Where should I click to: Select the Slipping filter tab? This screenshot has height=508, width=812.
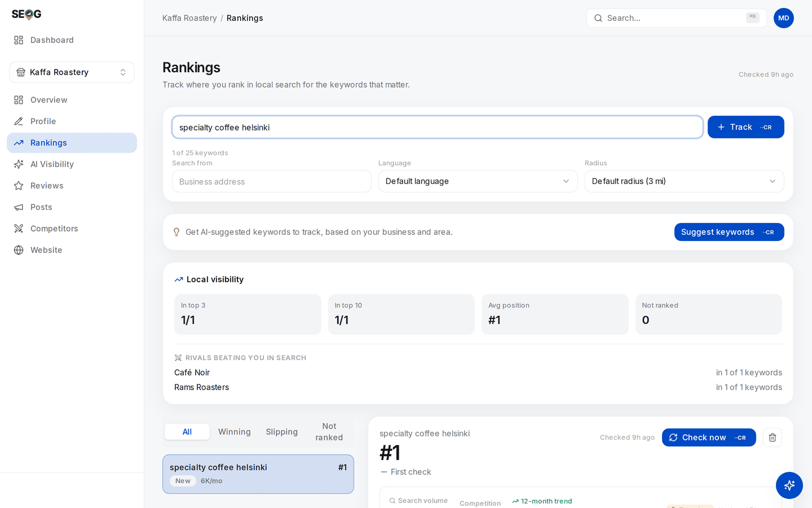[x=282, y=432]
